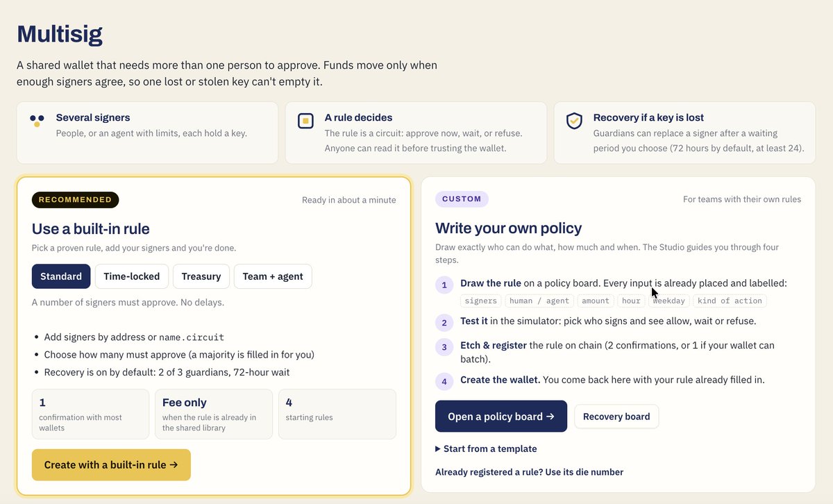
Task: Click step 3 circle badge
Action: (x=444, y=347)
